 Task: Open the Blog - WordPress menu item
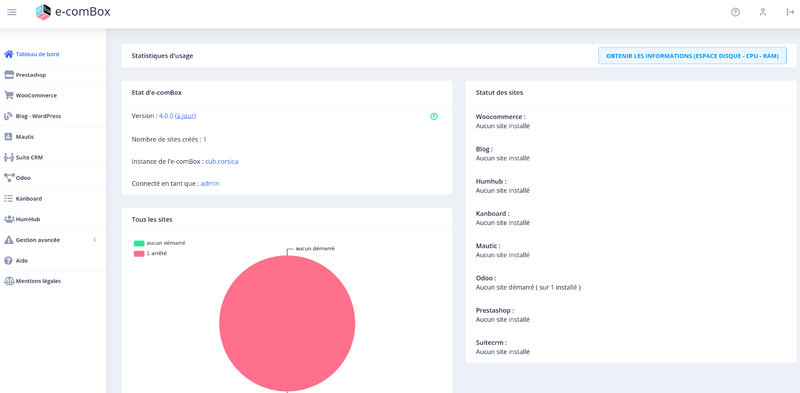click(53, 116)
